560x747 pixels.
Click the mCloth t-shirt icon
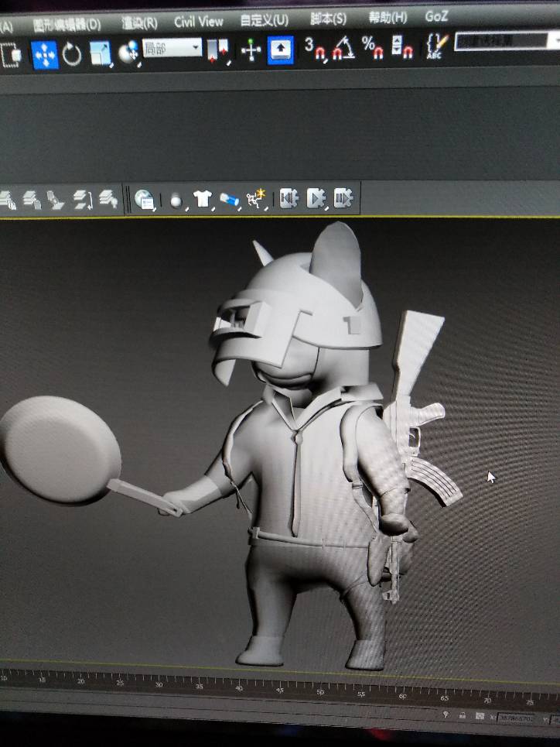click(203, 199)
